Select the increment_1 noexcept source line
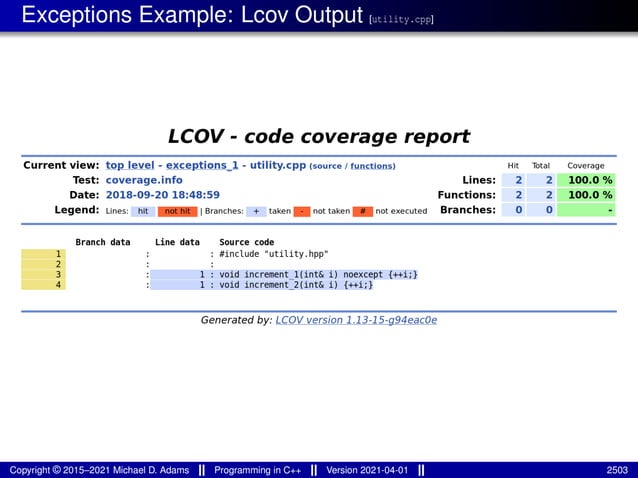The image size is (638, 478). pos(318,274)
